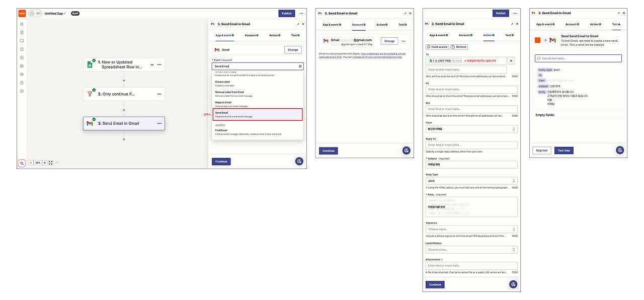Viewport: 644px width, 300px height.
Task: Switch to App & event tab in Action panel
Action: tap(438, 35)
